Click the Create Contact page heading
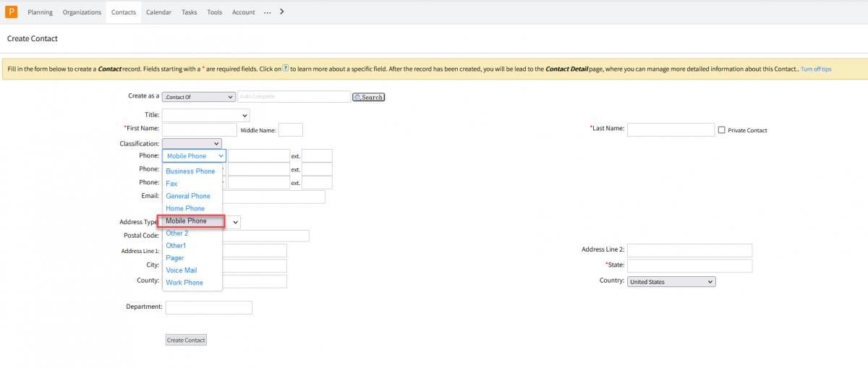The image size is (868, 368). pos(33,38)
